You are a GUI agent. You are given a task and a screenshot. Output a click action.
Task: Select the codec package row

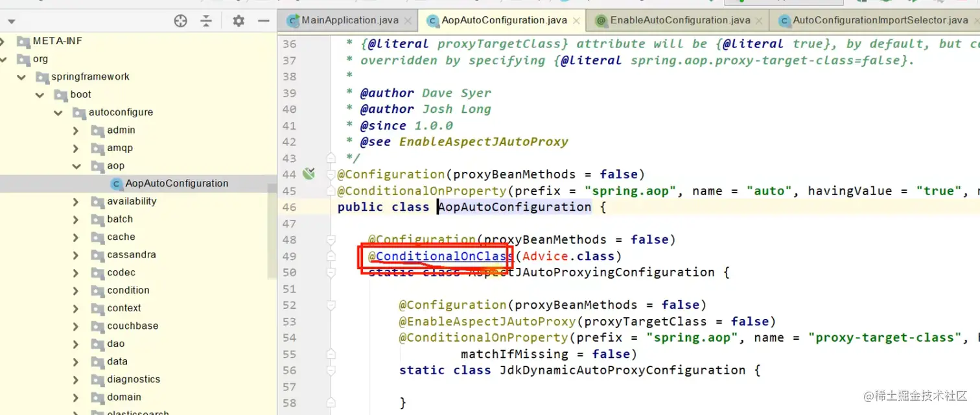click(139, 272)
